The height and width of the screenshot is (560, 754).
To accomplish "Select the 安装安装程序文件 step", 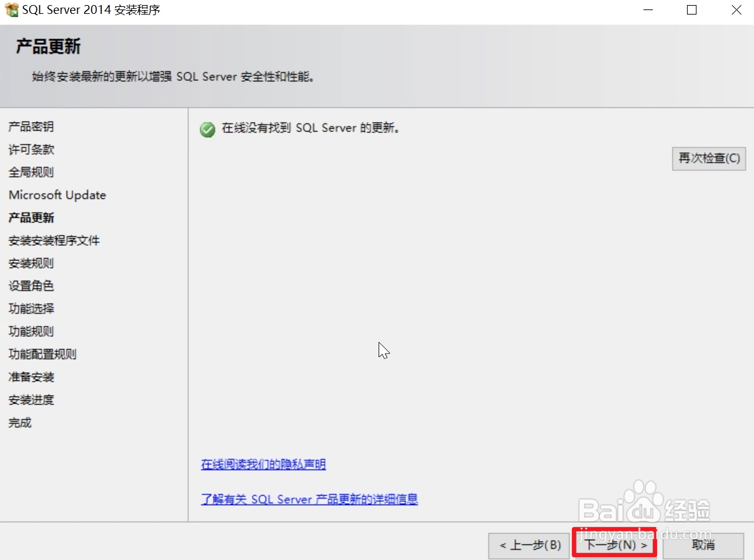I will click(55, 240).
